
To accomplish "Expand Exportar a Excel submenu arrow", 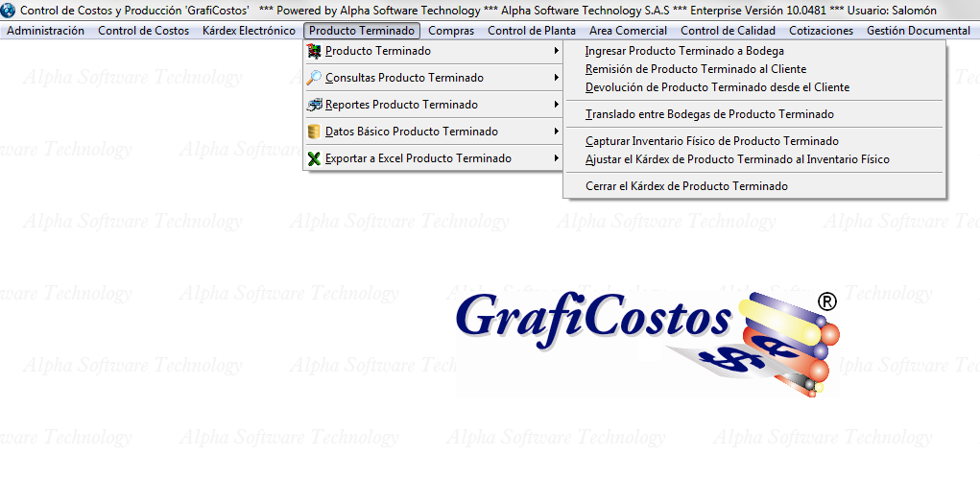I will (556, 158).
